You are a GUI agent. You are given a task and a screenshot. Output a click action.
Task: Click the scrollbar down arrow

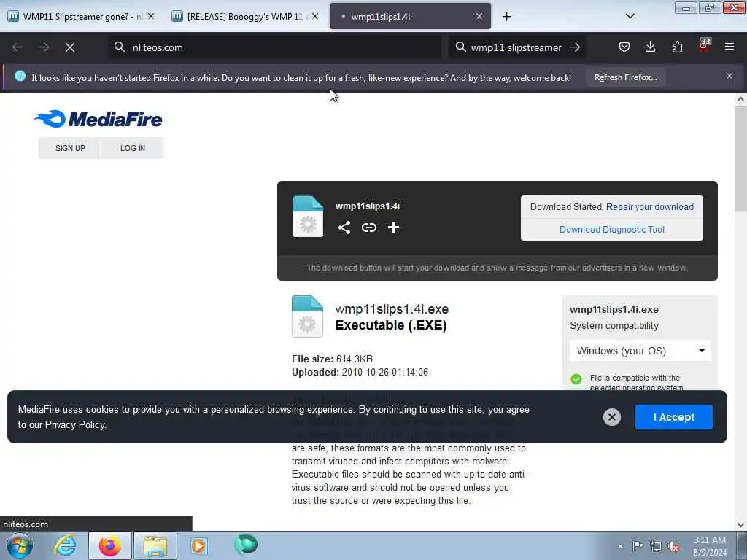740,525
